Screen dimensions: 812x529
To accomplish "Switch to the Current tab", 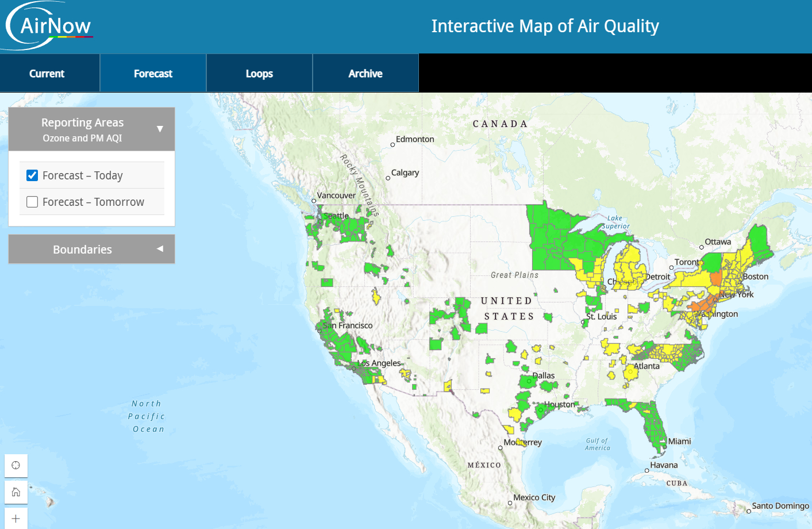I will (47, 74).
